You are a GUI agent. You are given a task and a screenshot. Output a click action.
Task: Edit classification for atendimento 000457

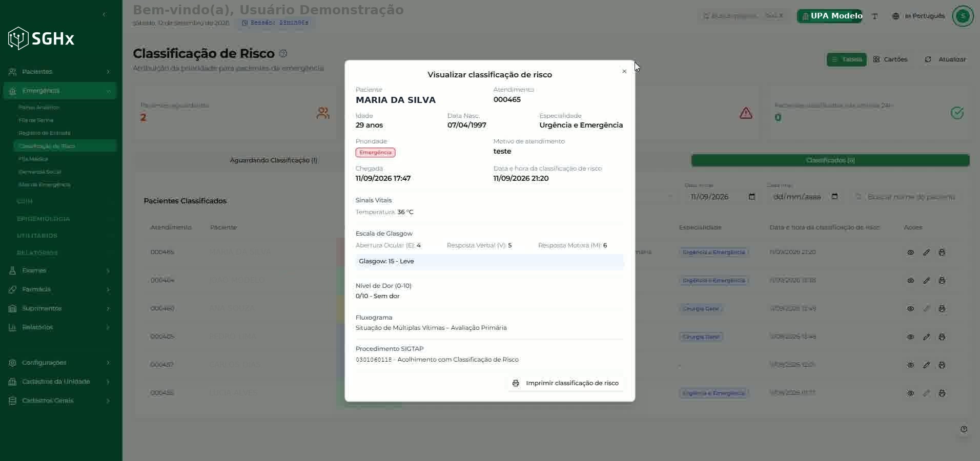[x=926, y=365]
